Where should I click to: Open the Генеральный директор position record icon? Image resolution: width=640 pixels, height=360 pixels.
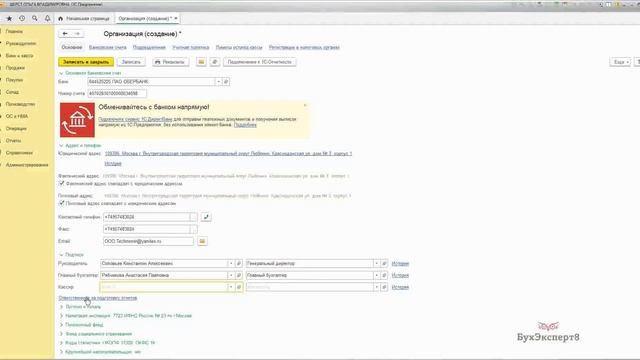[384, 264]
